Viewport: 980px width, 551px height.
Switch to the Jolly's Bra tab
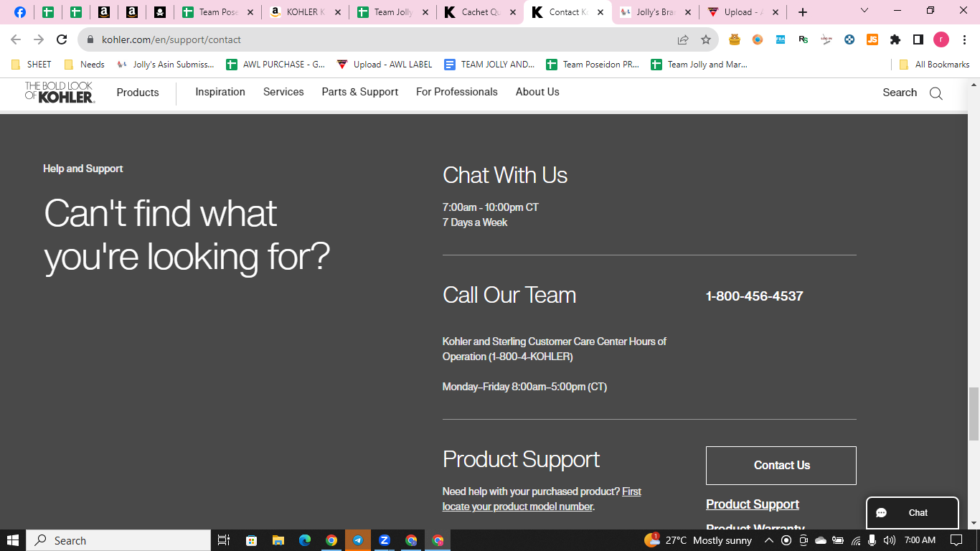coord(656,12)
